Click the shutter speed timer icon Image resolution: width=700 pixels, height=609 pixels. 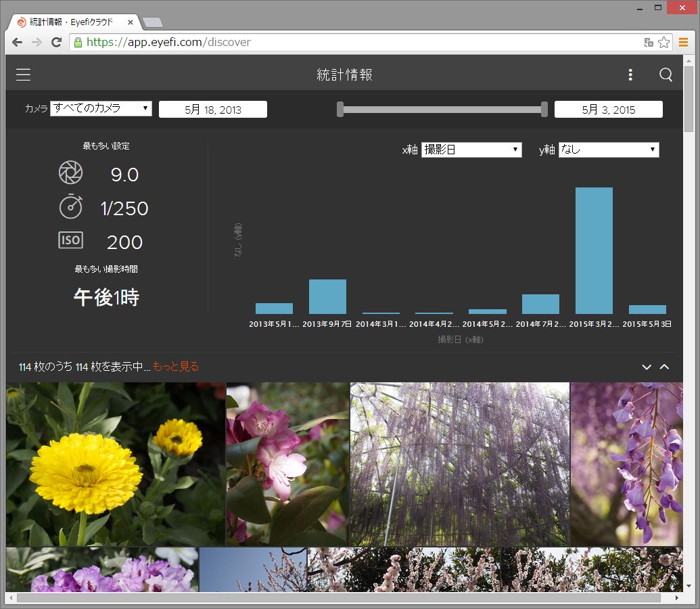pos(70,206)
